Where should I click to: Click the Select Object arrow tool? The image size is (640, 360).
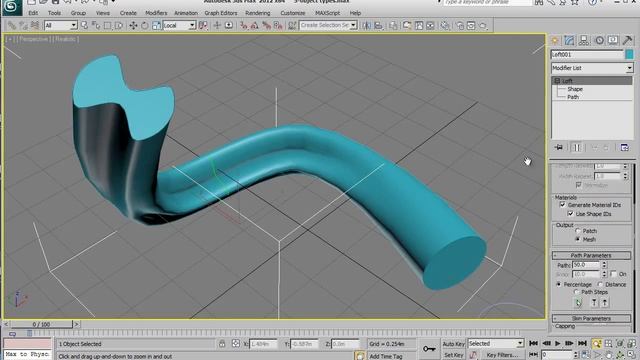84,25
